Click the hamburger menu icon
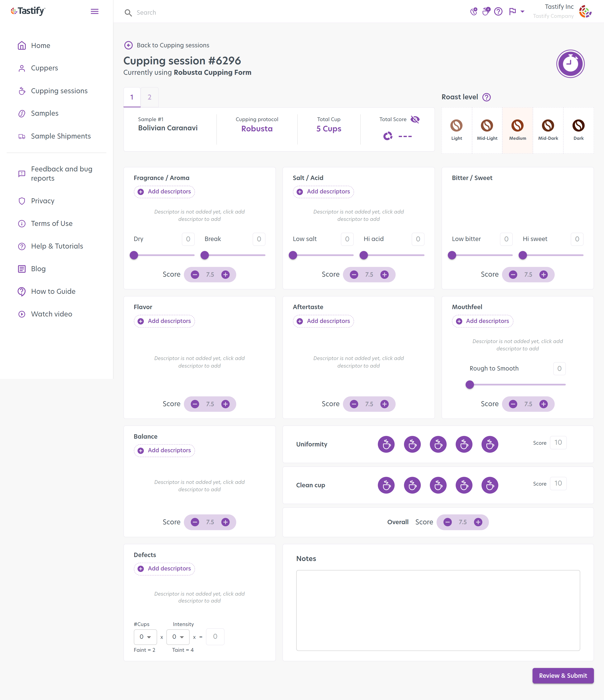 tap(95, 12)
